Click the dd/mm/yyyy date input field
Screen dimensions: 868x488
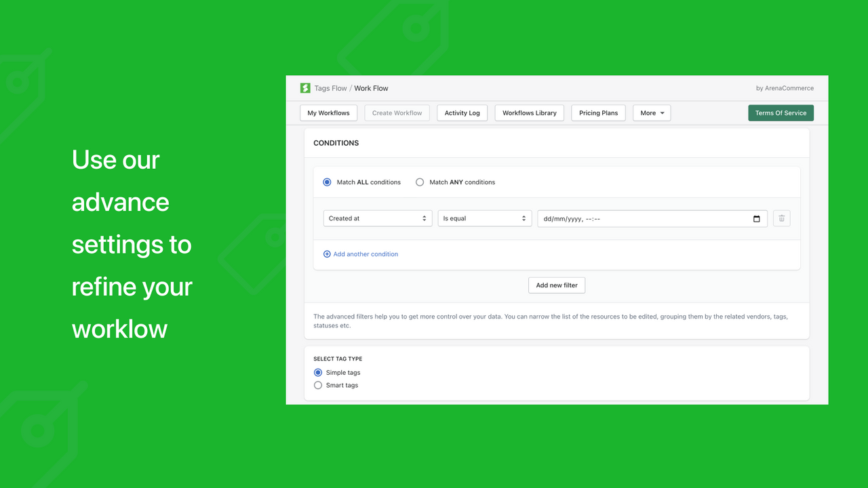point(652,218)
